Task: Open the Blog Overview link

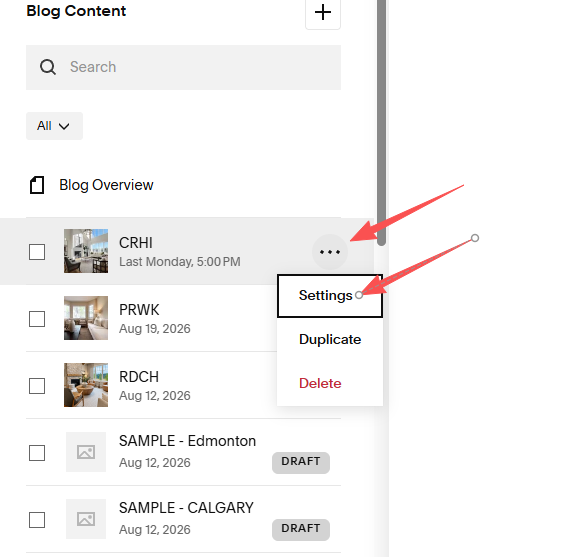Action: pos(106,185)
